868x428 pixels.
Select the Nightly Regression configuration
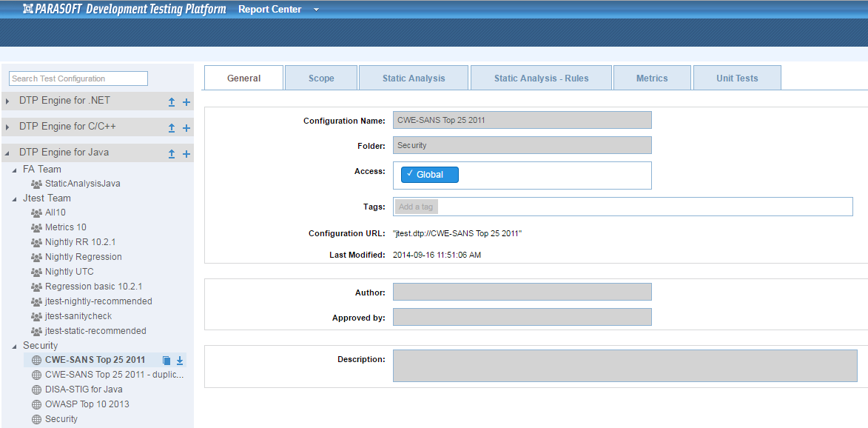click(x=84, y=257)
